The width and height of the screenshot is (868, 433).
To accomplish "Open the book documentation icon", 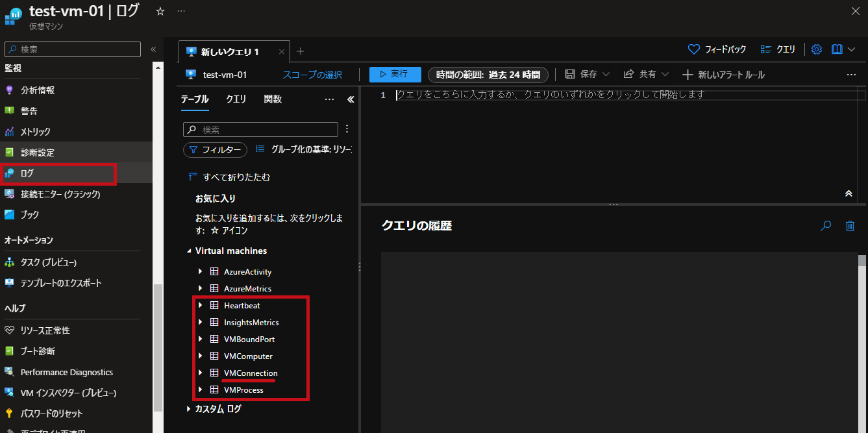I will click(x=837, y=49).
